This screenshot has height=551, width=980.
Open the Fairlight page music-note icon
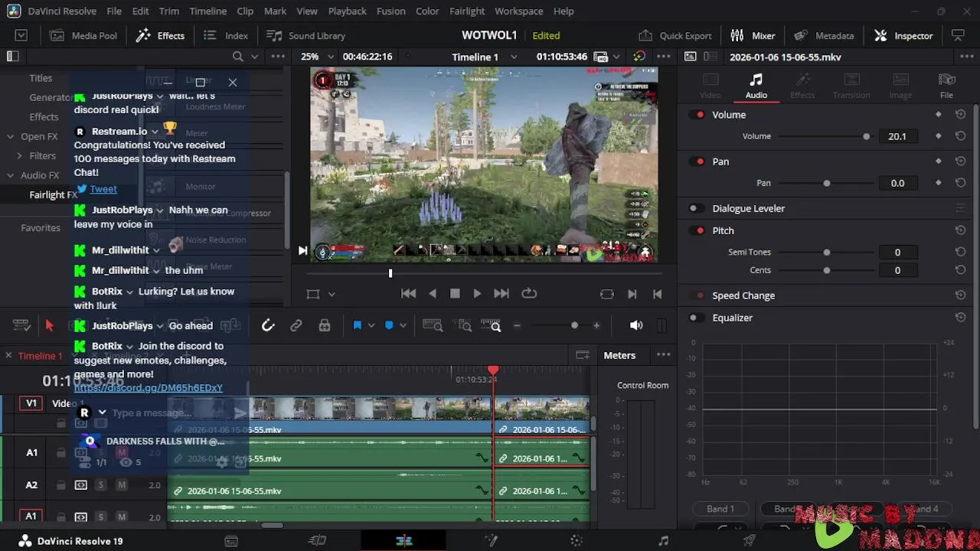pyautogui.click(x=663, y=541)
